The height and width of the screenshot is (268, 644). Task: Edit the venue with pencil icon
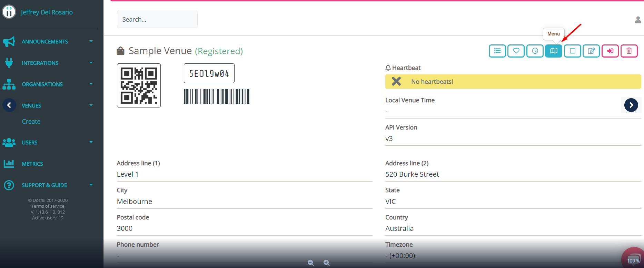coord(591,51)
